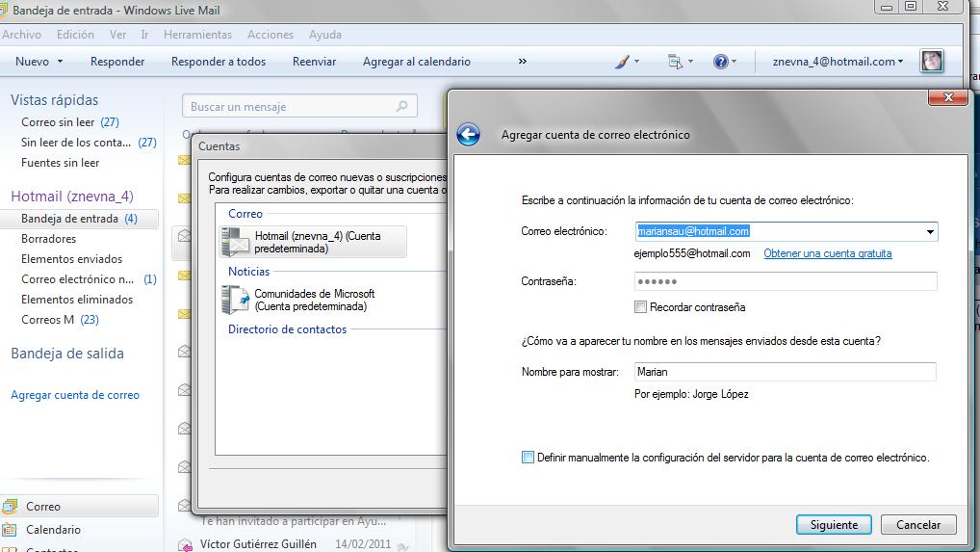Show more toolbar commands chevron
Screen dimensions: 980x552
pyautogui.click(x=523, y=62)
